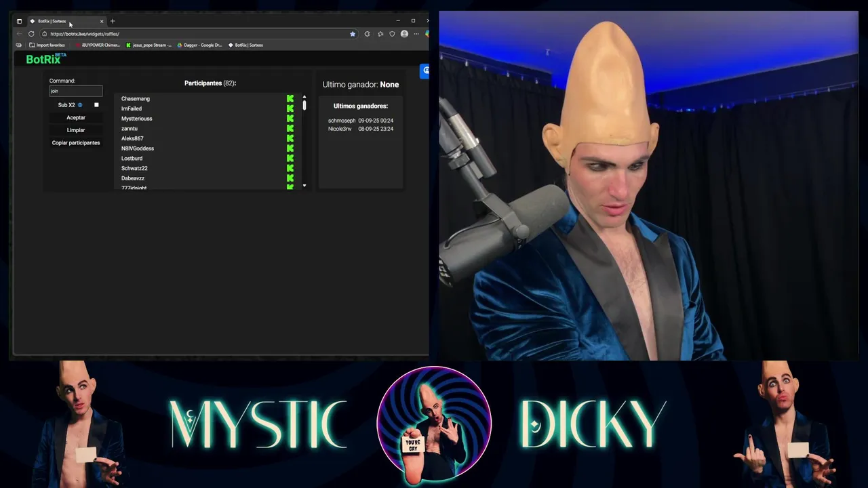Enable the Sub X2 checkbox

pyautogui.click(x=96, y=105)
